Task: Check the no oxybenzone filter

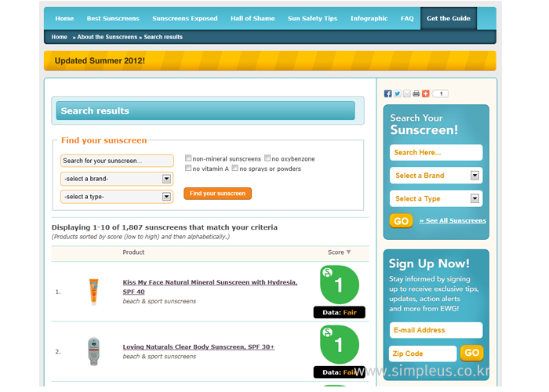Action: tap(267, 158)
